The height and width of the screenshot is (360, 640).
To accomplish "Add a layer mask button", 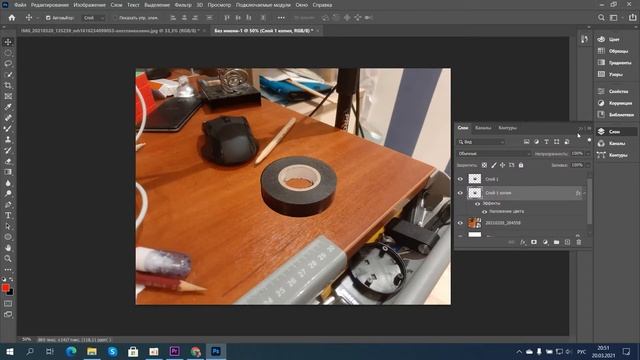I will [x=534, y=242].
